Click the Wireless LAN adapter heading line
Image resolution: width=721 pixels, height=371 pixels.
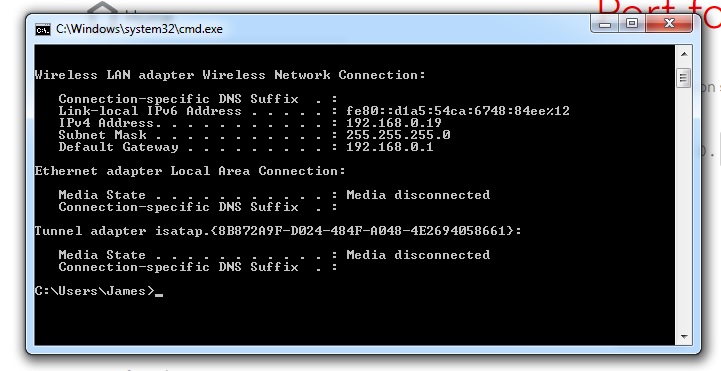tap(230, 75)
